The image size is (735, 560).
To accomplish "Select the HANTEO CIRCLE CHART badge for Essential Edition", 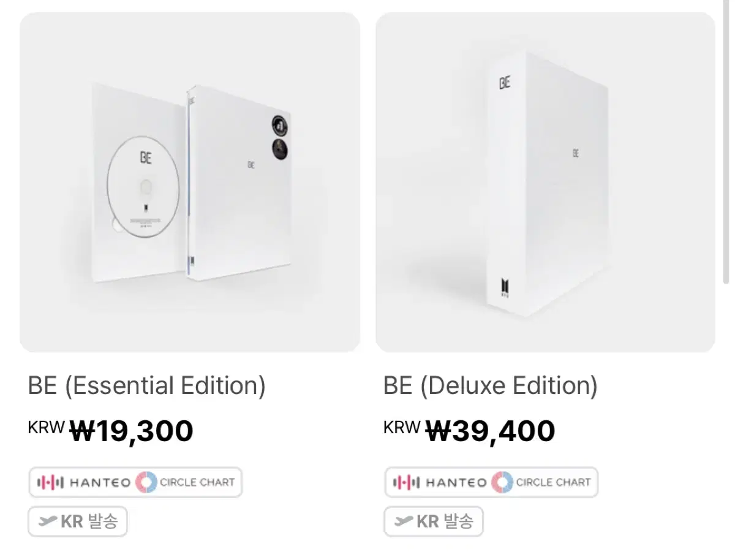I will [x=135, y=482].
